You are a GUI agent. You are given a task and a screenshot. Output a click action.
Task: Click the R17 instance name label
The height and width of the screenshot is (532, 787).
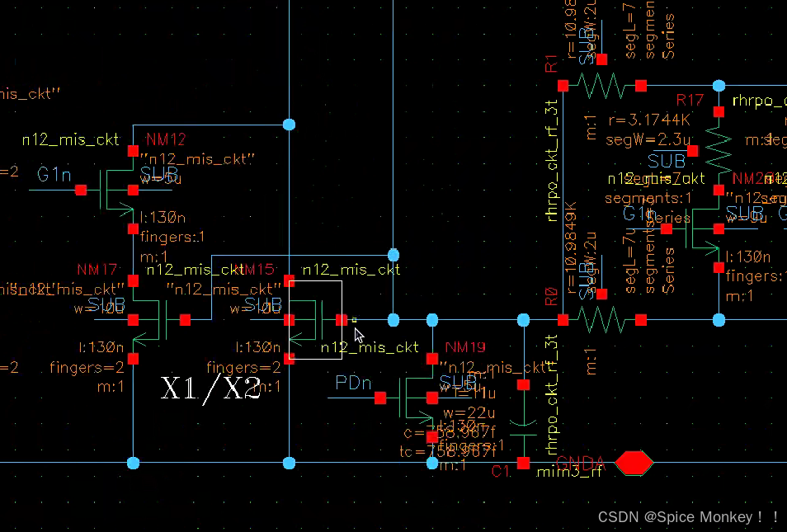click(x=690, y=101)
